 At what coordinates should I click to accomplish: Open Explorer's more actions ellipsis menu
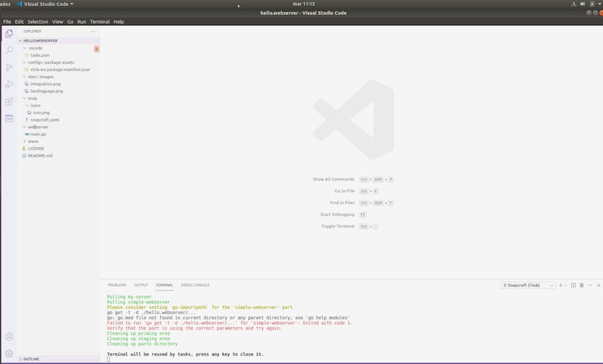coord(93,31)
